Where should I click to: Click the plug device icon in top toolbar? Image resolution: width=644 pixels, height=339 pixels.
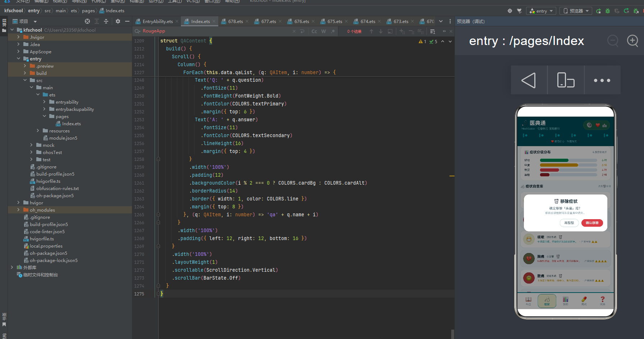tap(519, 11)
